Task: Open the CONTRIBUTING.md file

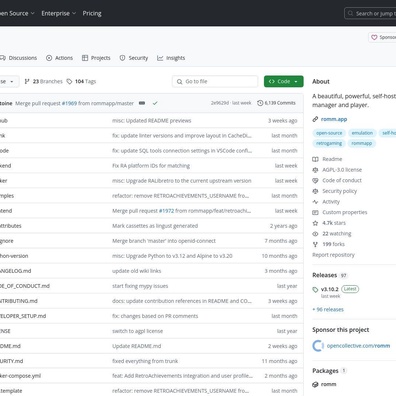Action: pos(19,301)
